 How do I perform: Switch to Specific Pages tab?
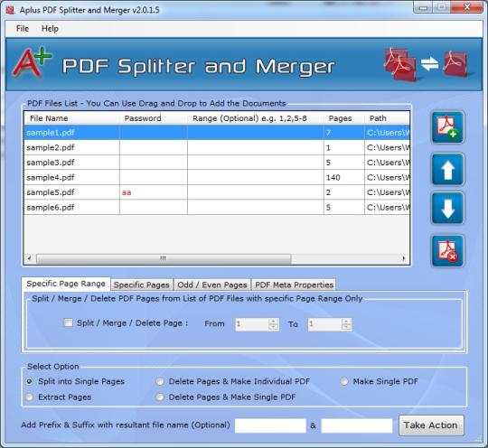click(142, 285)
